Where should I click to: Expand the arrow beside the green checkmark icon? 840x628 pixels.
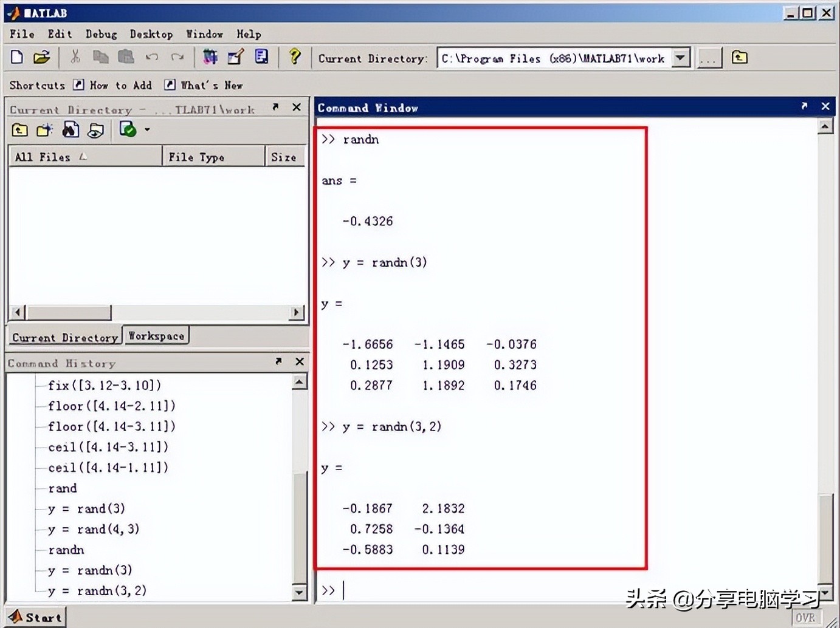tap(147, 130)
